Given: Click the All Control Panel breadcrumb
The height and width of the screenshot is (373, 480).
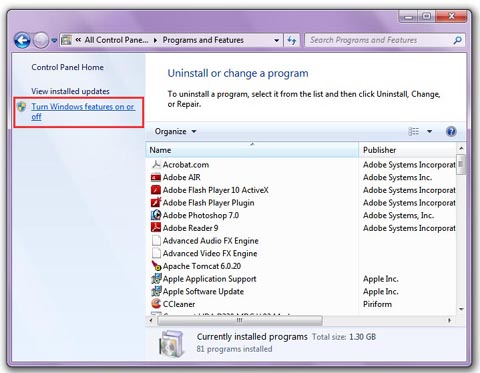Looking at the screenshot, I should pyautogui.click(x=116, y=40).
